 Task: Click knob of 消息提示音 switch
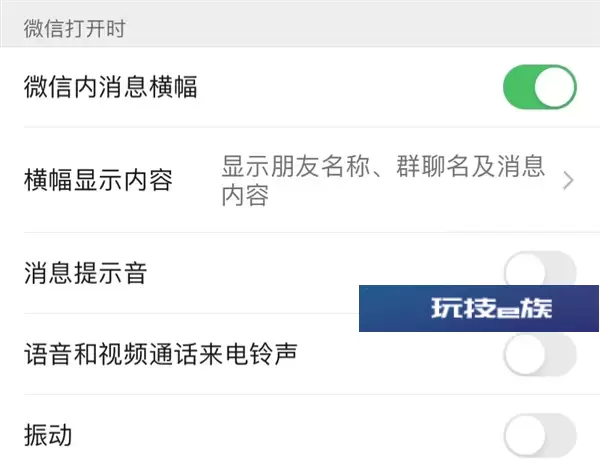click(525, 270)
